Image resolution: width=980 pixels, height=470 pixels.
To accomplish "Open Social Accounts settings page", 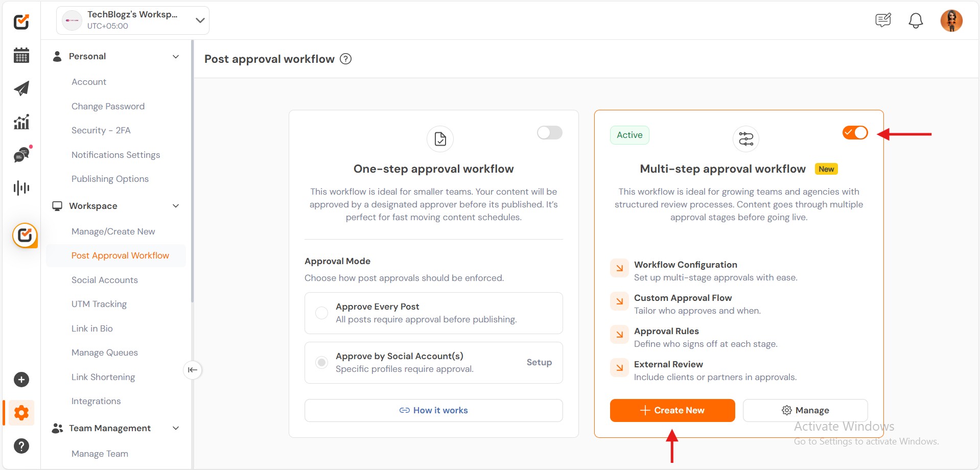I will pos(105,280).
